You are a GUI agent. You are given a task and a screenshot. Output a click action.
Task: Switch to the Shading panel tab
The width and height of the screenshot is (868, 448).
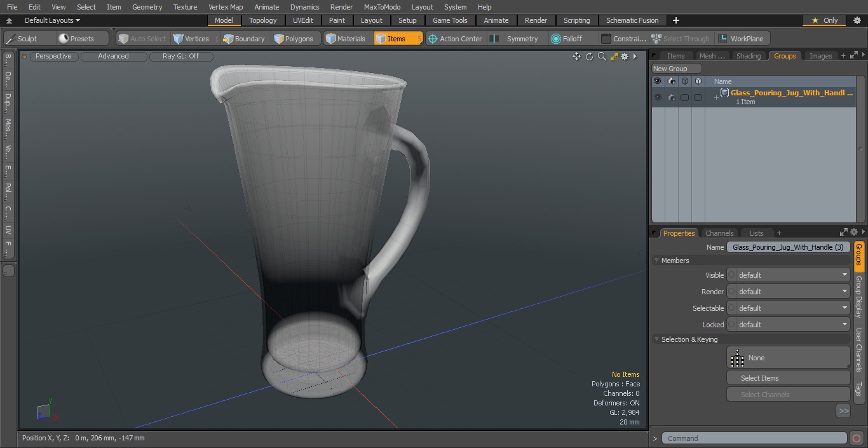(749, 56)
